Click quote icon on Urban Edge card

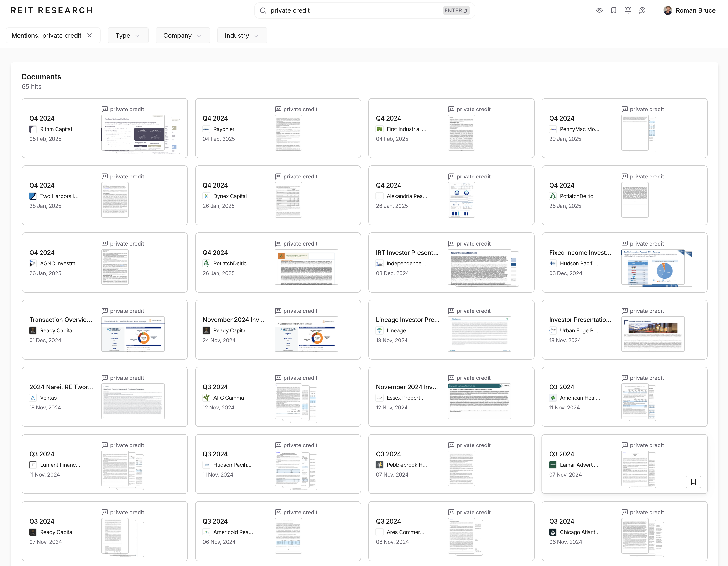coord(625,311)
